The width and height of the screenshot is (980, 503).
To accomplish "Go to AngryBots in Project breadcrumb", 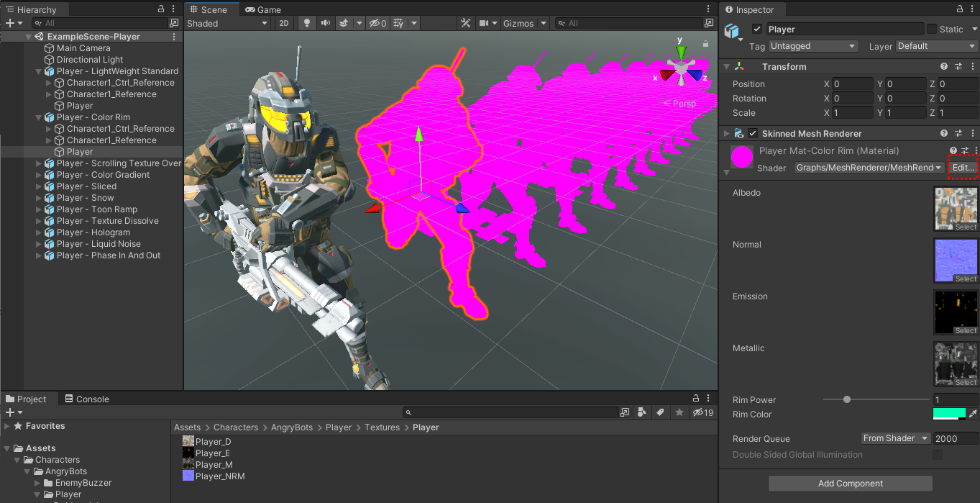I will click(292, 427).
